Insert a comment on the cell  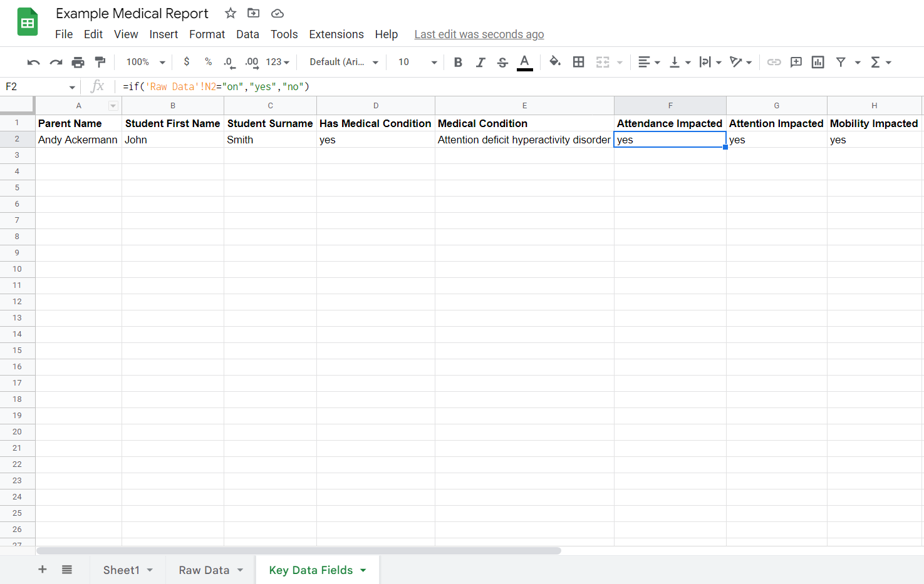[x=796, y=62]
